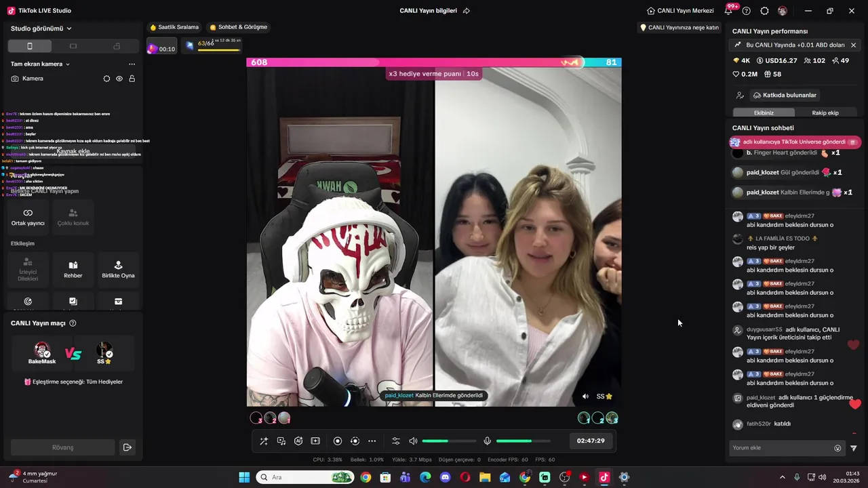Open Discord from the taskbar
This screenshot has height=488, width=868.
click(x=445, y=477)
